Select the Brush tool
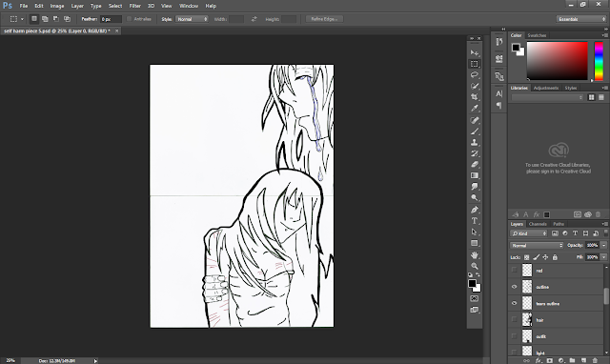This screenshot has height=364, width=610. pos(475,131)
